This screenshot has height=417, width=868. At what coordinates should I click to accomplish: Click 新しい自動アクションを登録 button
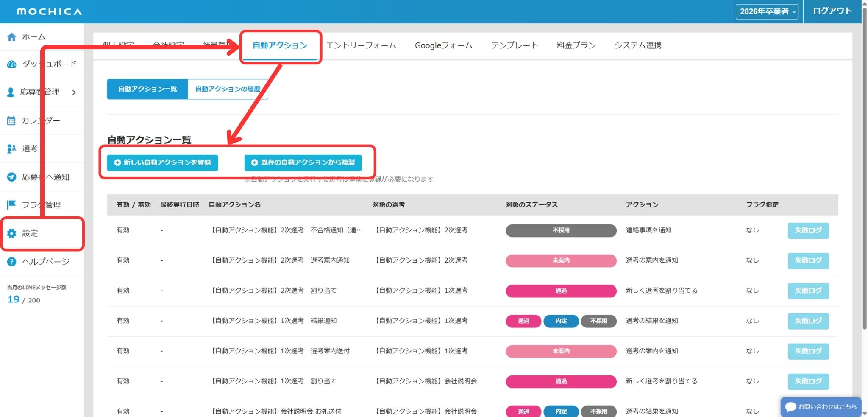click(162, 162)
